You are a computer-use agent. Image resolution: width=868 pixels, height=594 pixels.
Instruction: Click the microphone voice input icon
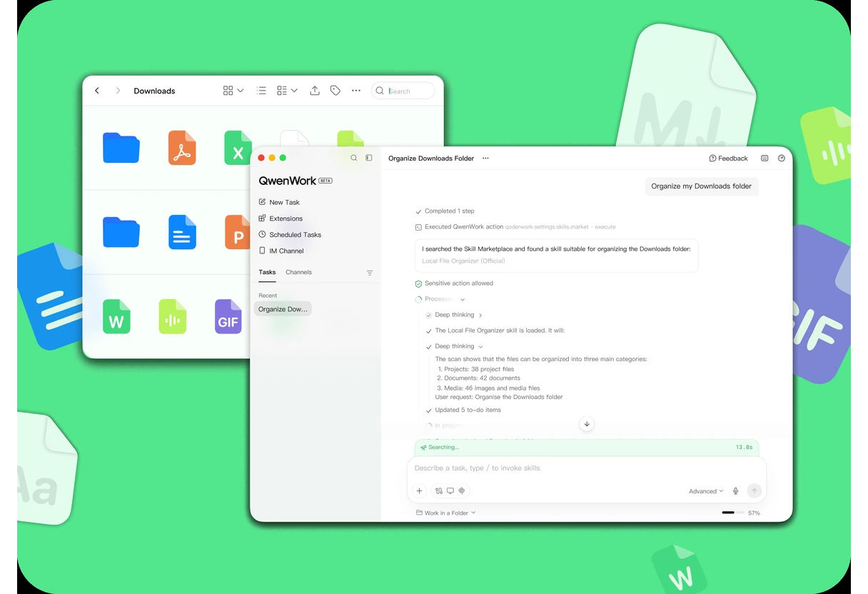coord(736,491)
